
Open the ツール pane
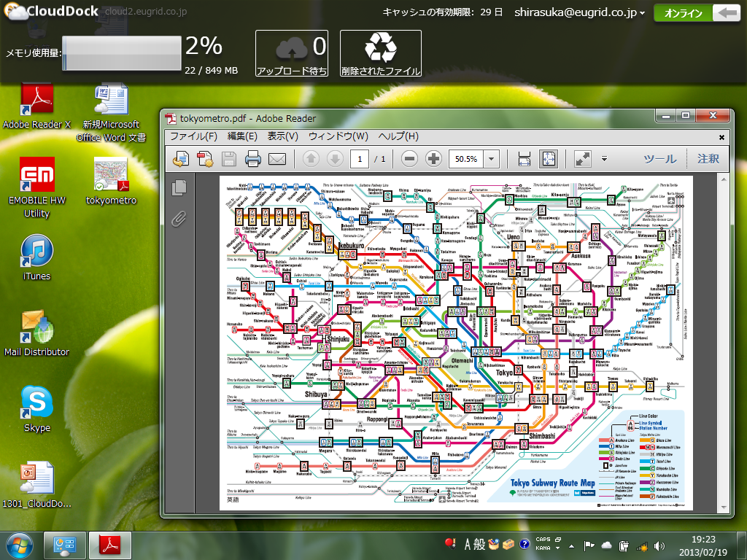tap(659, 158)
